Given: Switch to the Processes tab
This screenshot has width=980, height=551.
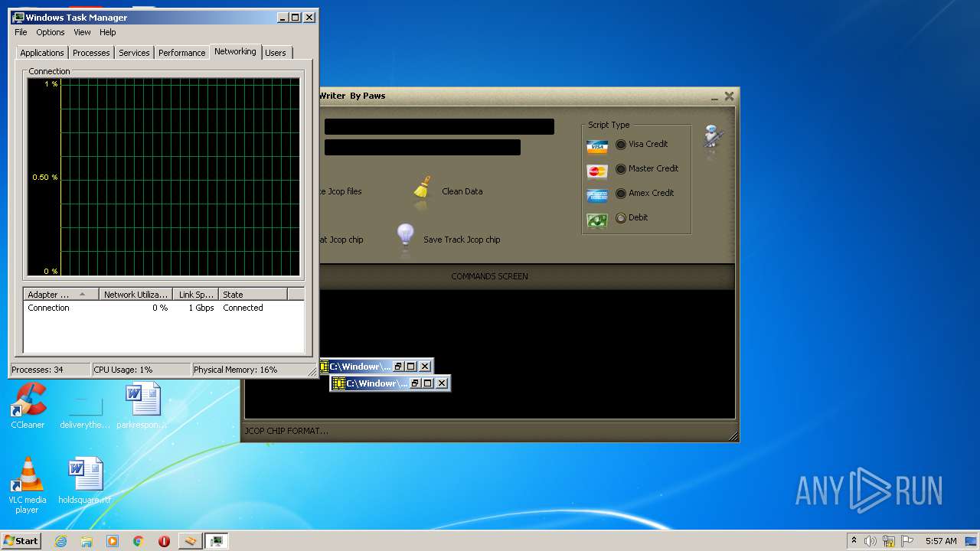Looking at the screenshot, I should tap(91, 53).
